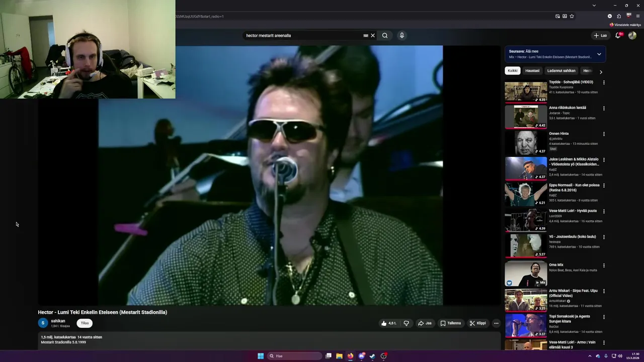Focus the YouTube search input field
This screenshot has width=644, height=362.
click(303, 36)
